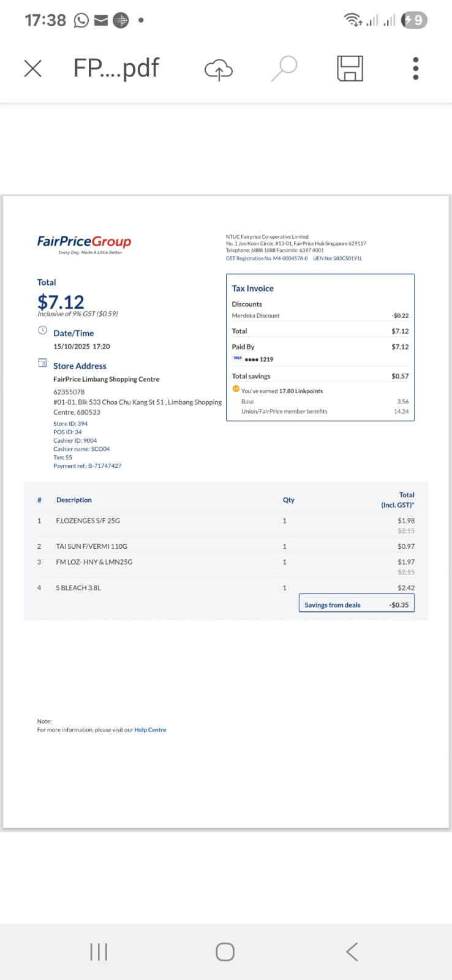This screenshot has height=980, width=452.
Task: Tap the store icon beside Store Address
Action: click(x=42, y=363)
